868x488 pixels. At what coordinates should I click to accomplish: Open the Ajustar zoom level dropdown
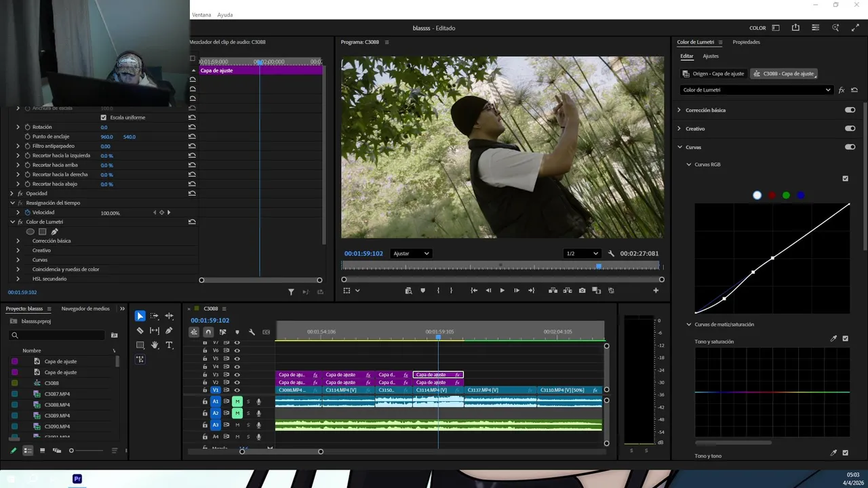411,253
